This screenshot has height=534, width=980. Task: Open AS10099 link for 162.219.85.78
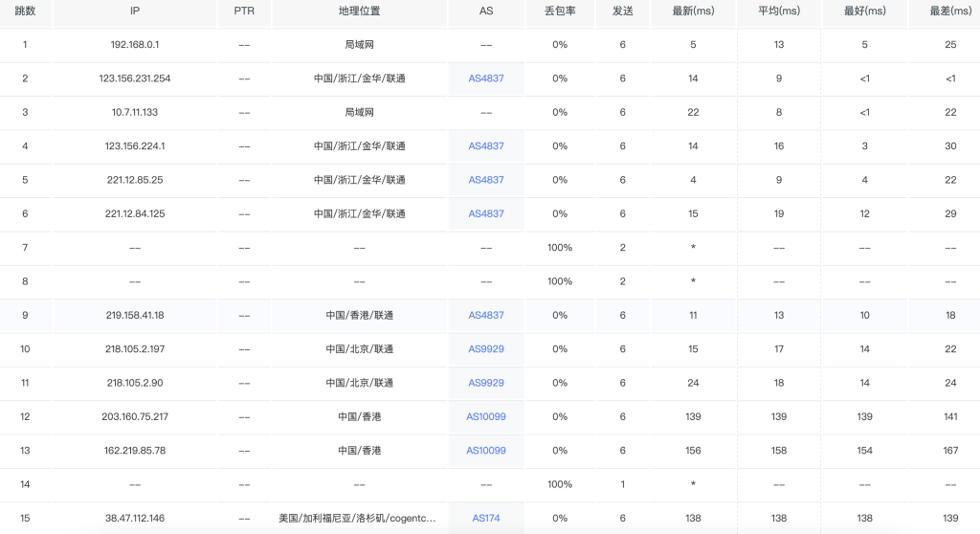tap(485, 450)
